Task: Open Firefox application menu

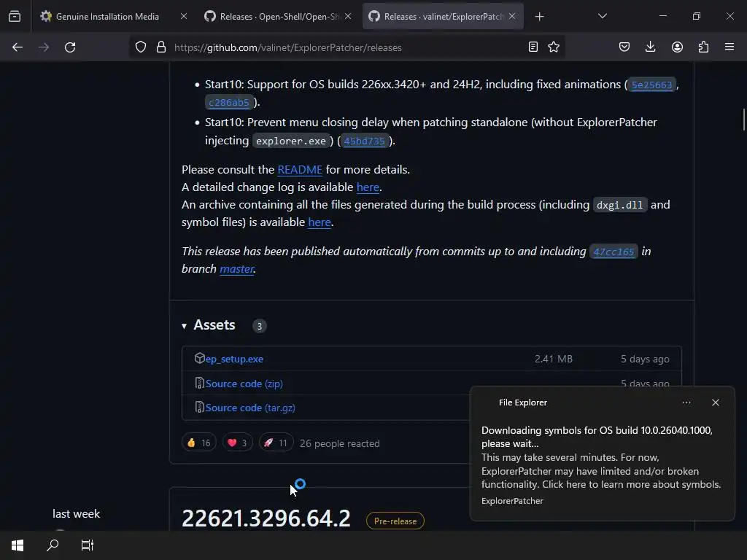Action: click(729, 47)
